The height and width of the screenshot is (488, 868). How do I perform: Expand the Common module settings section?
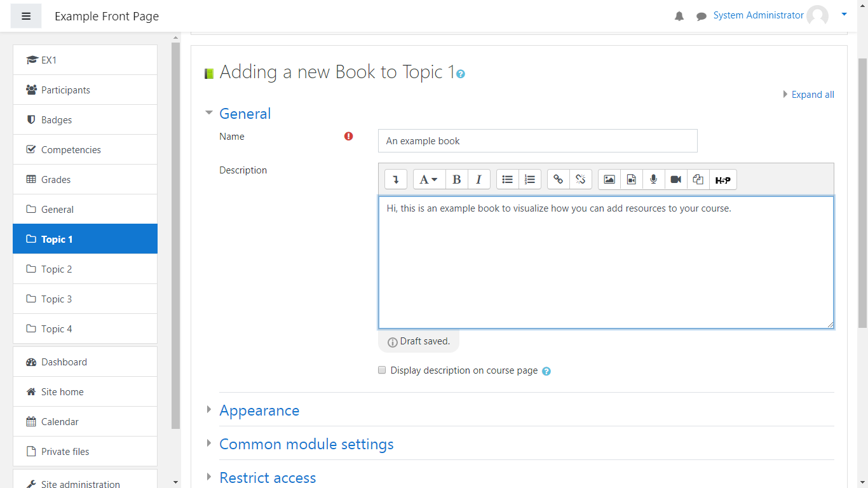(x=306, y=444)
